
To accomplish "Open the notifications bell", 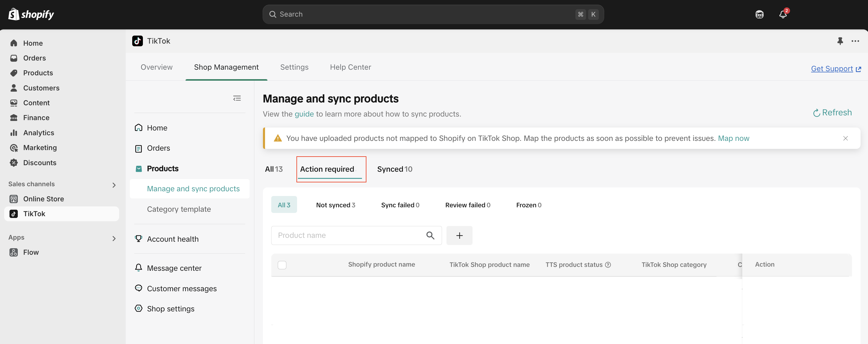I will [783, 14].
